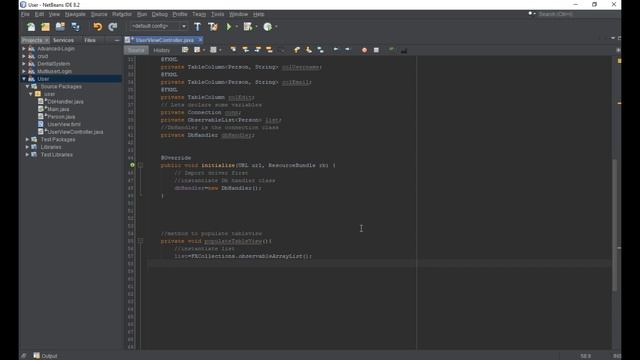The width and height of the screenshot is (640, 360).
Task: Click the Build Project hammer icon
Action: coord(197,27)
